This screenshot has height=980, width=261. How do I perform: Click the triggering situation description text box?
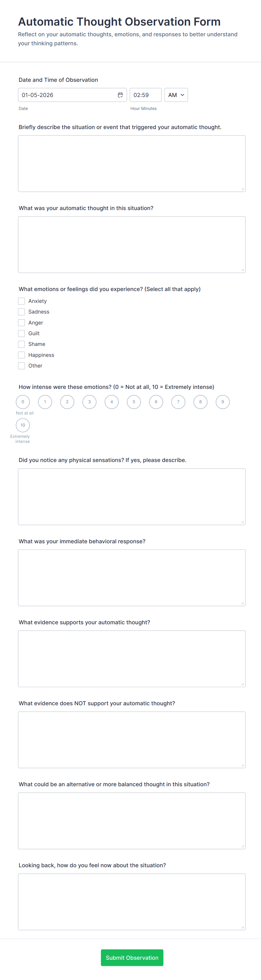[x=131, y=163]
